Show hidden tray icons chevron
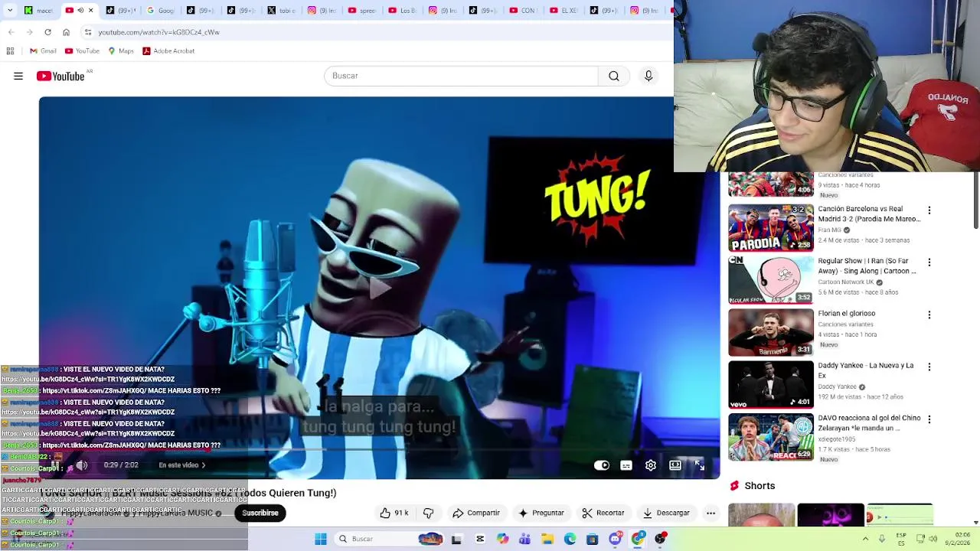The height and width of the screenshot is (551, 980). 865,539
